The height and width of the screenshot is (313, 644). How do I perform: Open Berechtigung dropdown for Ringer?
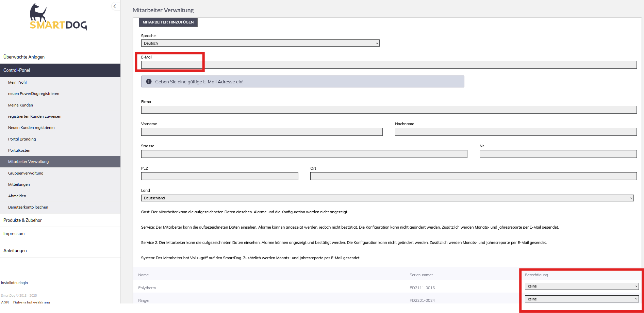tap(581, 299)
